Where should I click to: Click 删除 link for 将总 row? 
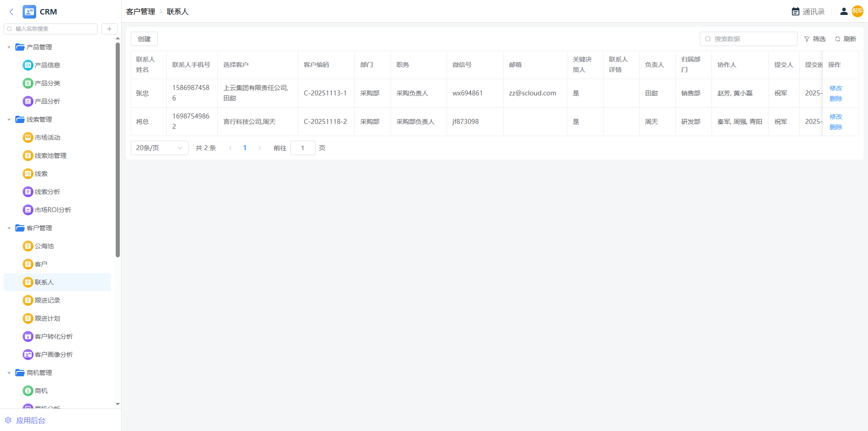[x=835, y=127]
